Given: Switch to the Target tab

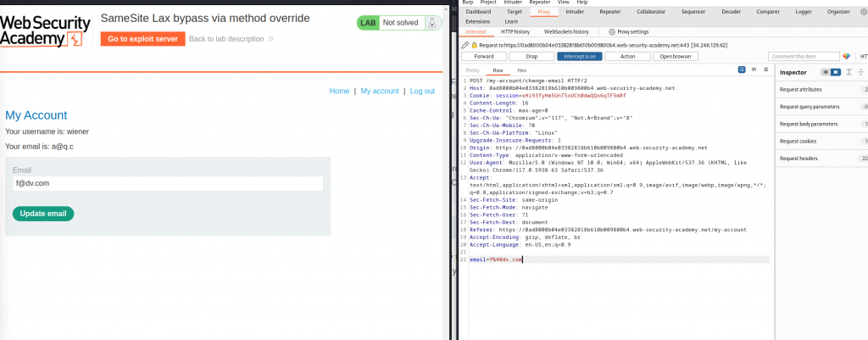Looking at the screenshot, I should tap(515, 12).
